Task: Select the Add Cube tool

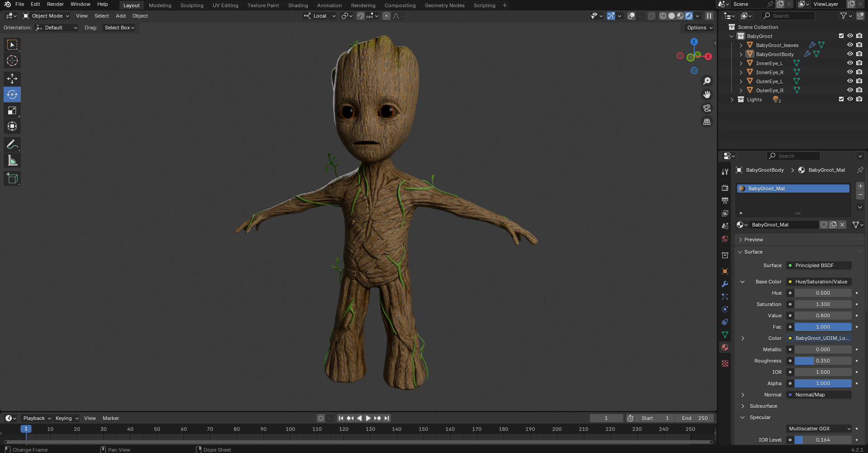Action: pyautogui.click(x=12, y=179)
